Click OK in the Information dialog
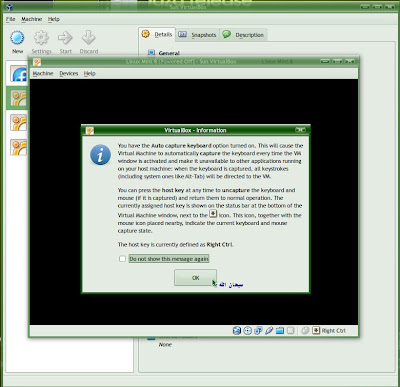The height and width of the screenshot is (387, 400). pos(195,278)
